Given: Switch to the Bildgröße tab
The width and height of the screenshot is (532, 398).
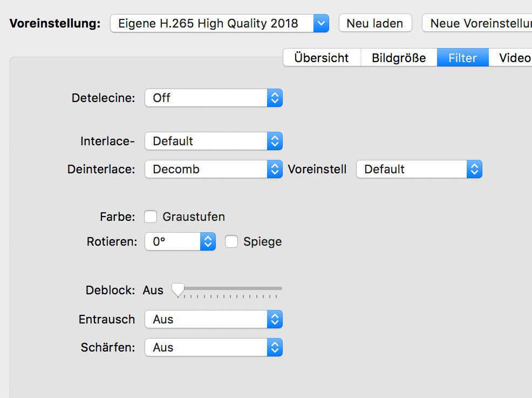Looking at the screenshot, I should (x=399, y=57).
